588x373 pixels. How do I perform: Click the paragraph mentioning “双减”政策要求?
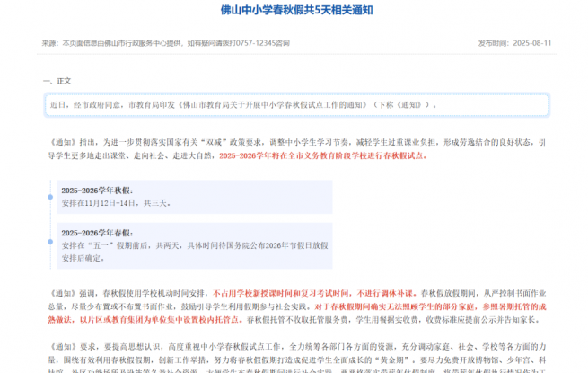coord(296,149)
